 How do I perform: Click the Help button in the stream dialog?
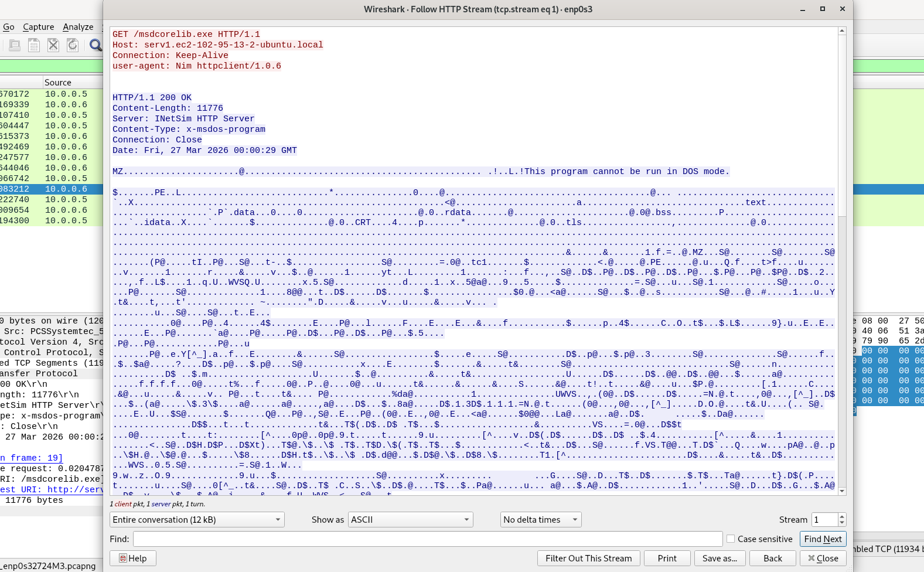click(x=133, y=558)
